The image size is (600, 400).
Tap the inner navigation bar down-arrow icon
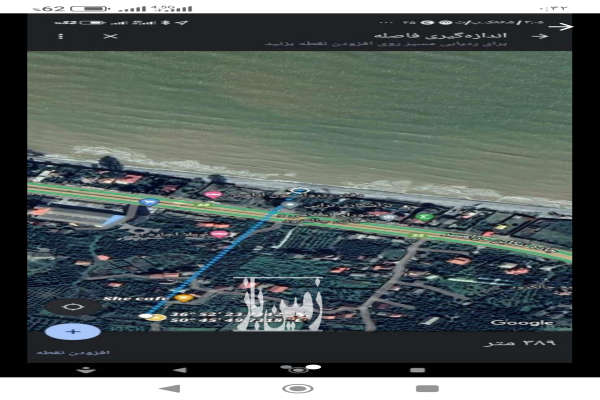(x=86, y=370)
